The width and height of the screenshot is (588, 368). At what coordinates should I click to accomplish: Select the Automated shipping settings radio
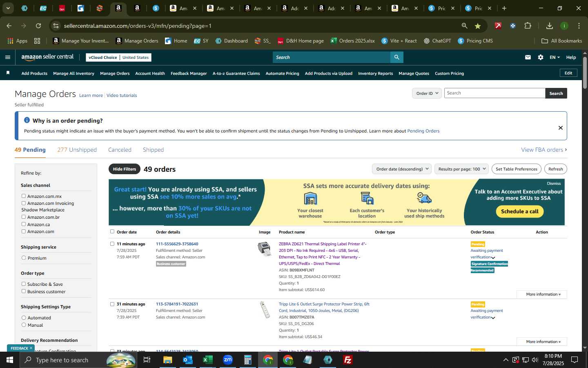pyautogui.click(x=24, y=317)
